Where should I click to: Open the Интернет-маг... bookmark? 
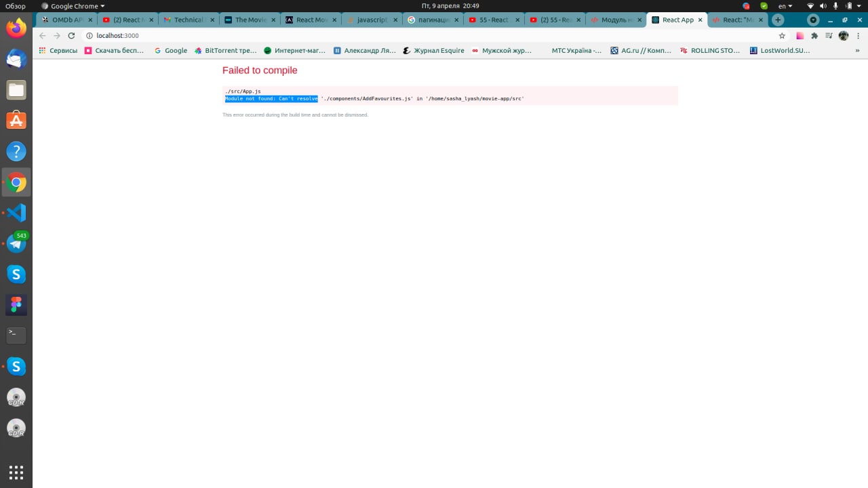(294, 50)
